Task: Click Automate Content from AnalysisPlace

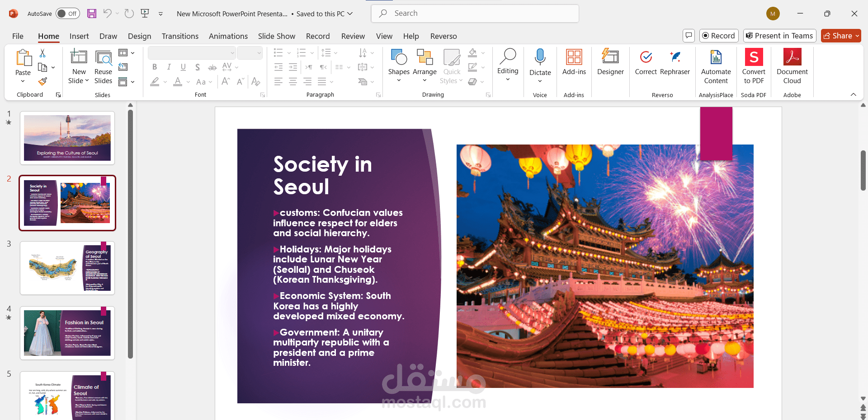Action: point(716,67)
